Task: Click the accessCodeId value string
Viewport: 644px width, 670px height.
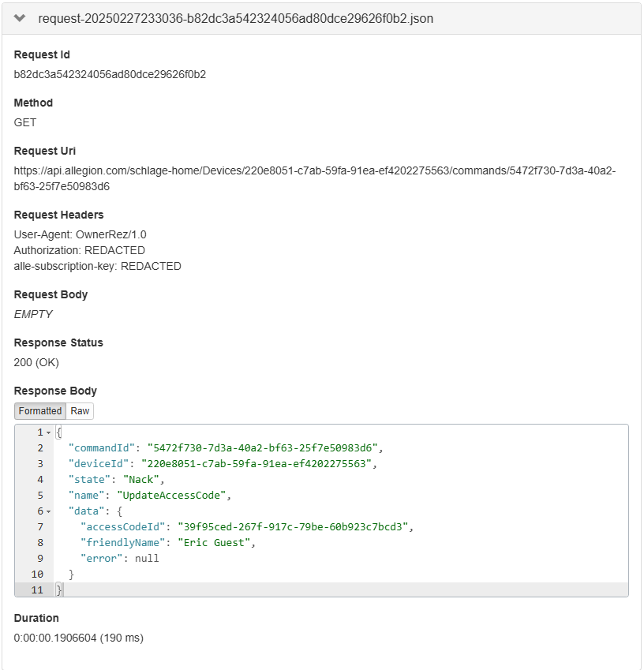Action: (295, 527)
